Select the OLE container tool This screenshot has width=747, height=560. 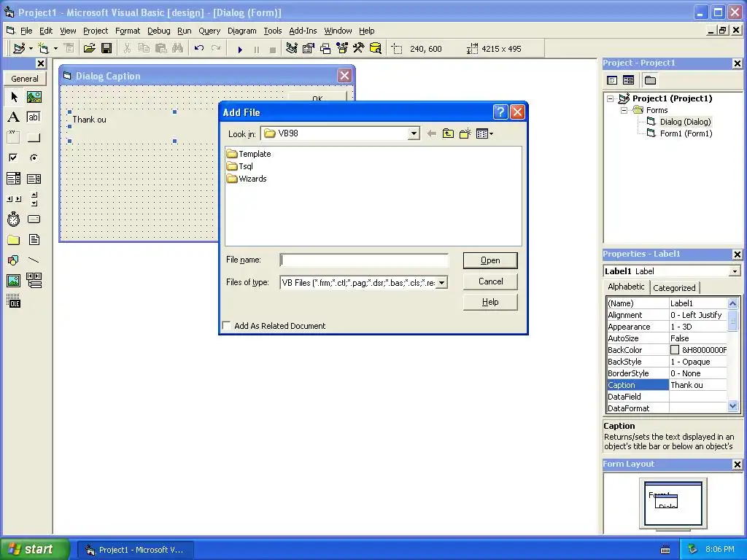click(x=14, y=301)
